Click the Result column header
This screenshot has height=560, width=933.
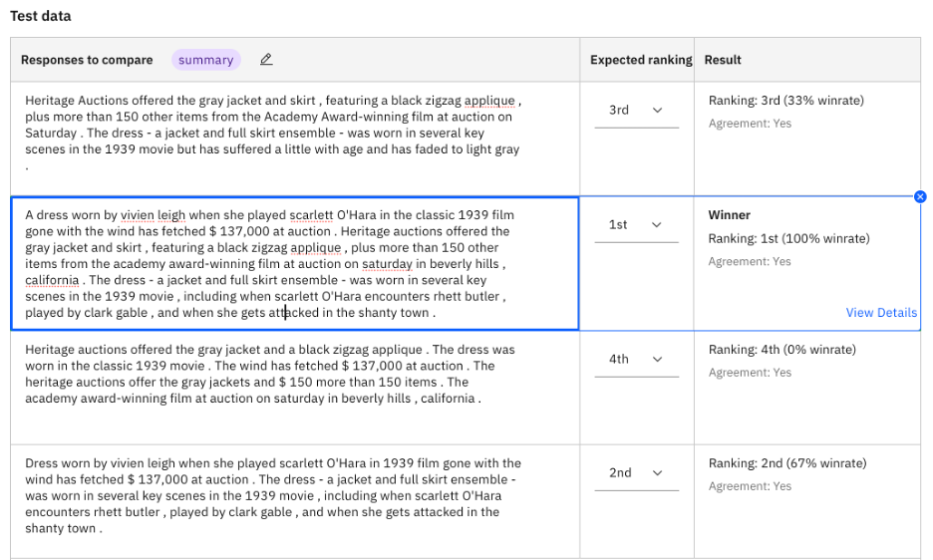pyautogui.click(x=723, y=60)
